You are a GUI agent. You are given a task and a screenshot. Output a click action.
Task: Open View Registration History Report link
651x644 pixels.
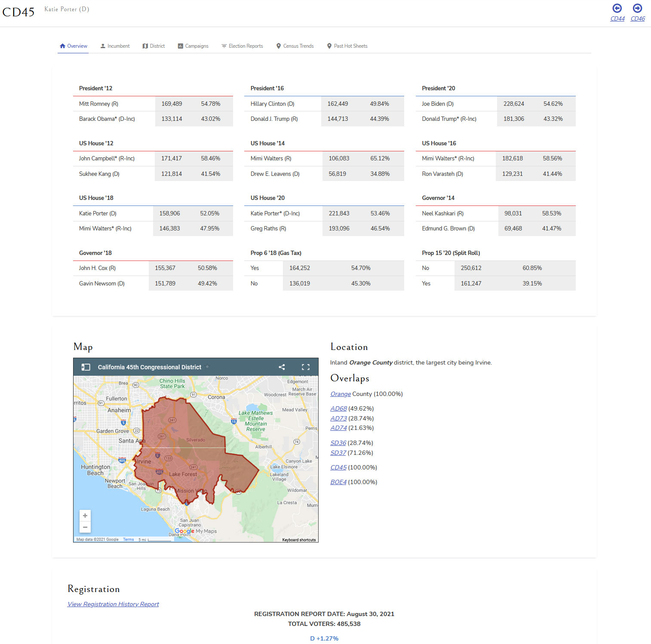point(113,604)
